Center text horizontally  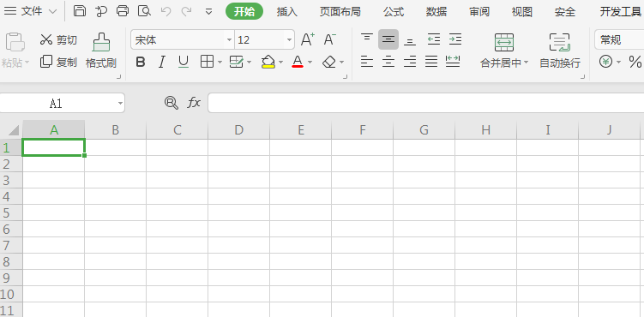pos(388,62)
